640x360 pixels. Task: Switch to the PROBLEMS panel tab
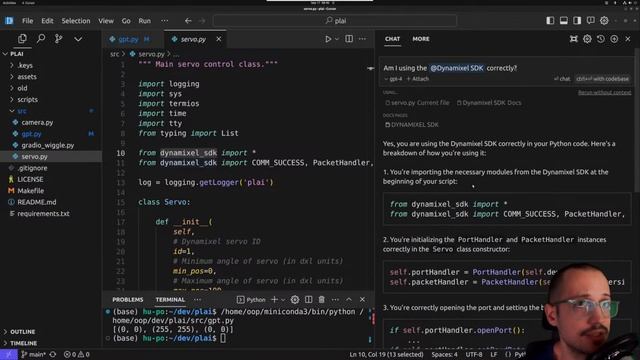tap(128, 300)
